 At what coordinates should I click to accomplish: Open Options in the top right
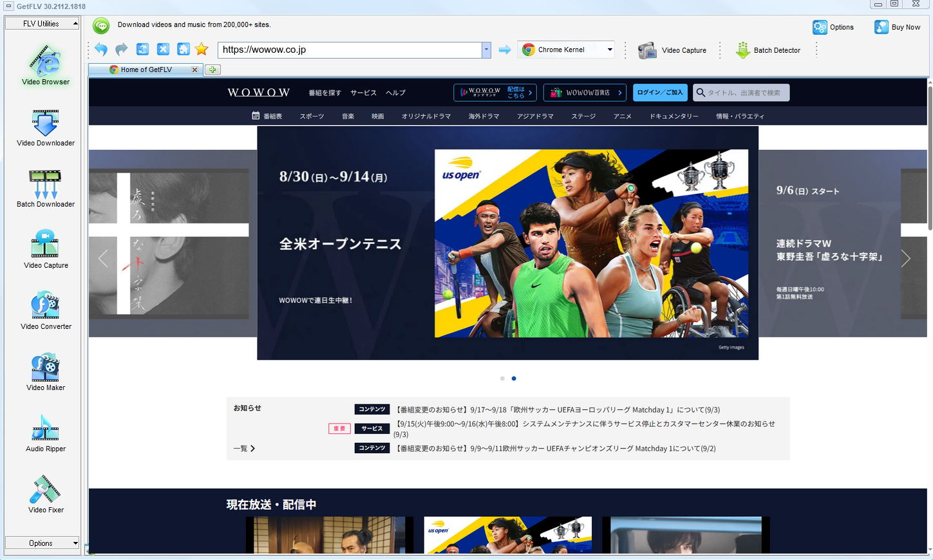point(833,27)
